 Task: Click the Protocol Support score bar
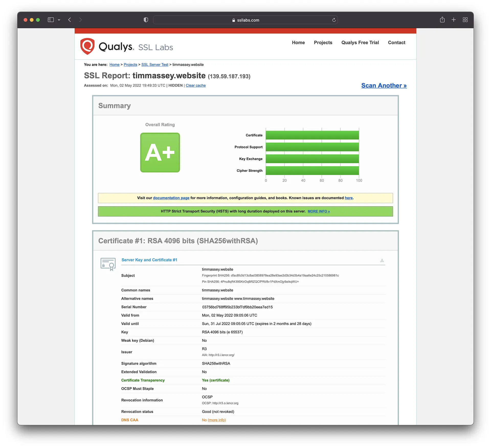click(x=312, y=147)
